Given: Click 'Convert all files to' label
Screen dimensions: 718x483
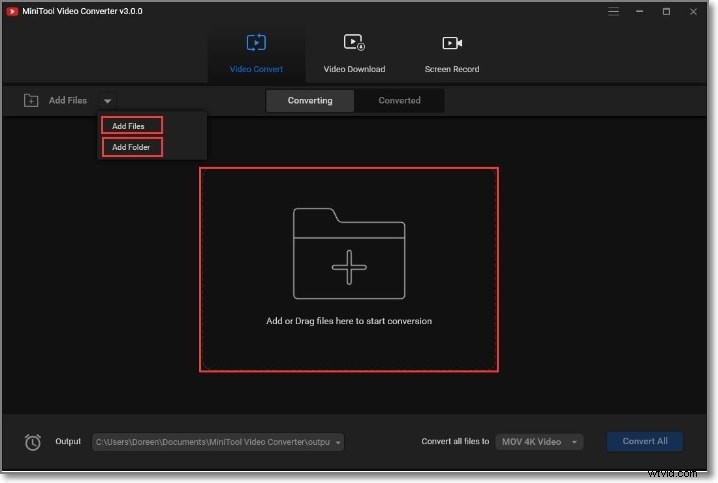Looking at the screenshot, I should click(455, 441).
